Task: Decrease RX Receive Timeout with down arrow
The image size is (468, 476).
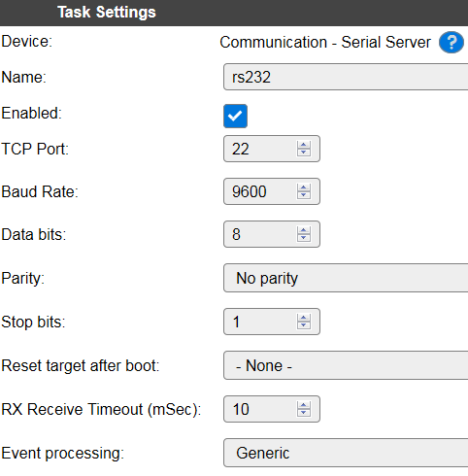Action: [x=304, y=413]
